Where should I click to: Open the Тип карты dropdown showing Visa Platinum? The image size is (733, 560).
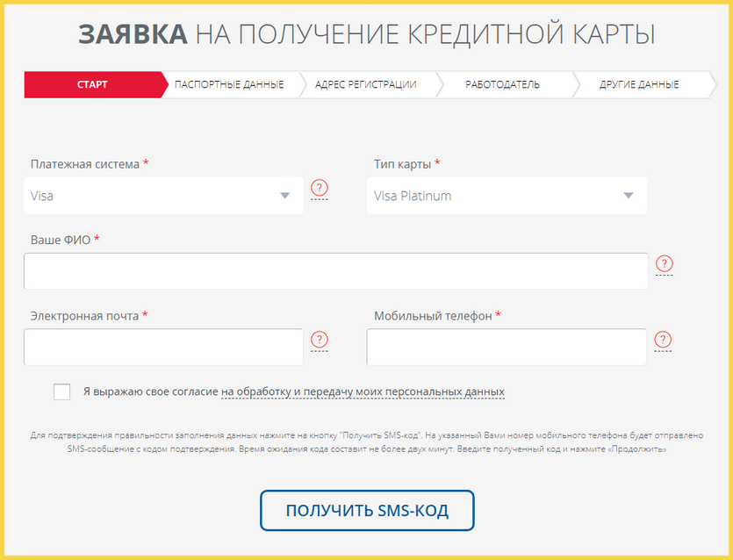click(507, 196)
